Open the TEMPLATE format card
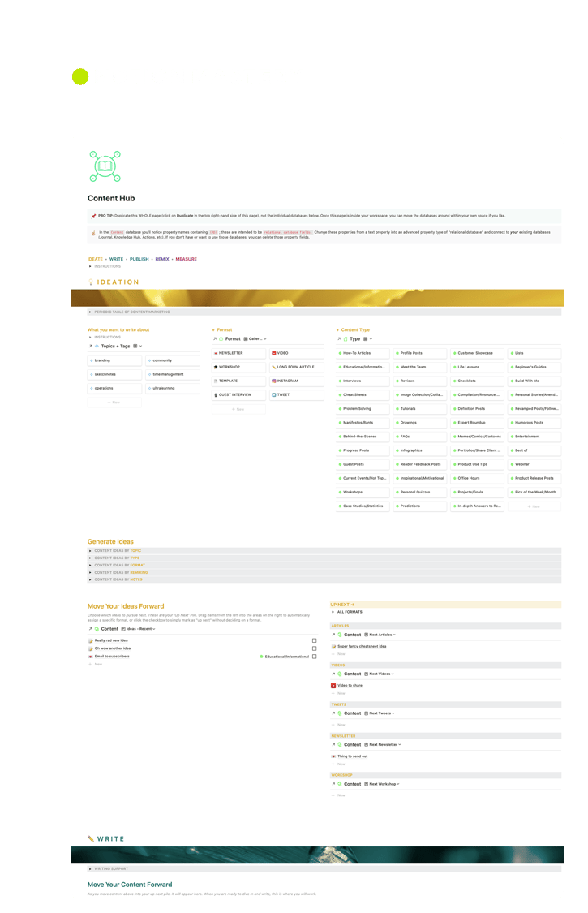 click(x=238, y=381)
